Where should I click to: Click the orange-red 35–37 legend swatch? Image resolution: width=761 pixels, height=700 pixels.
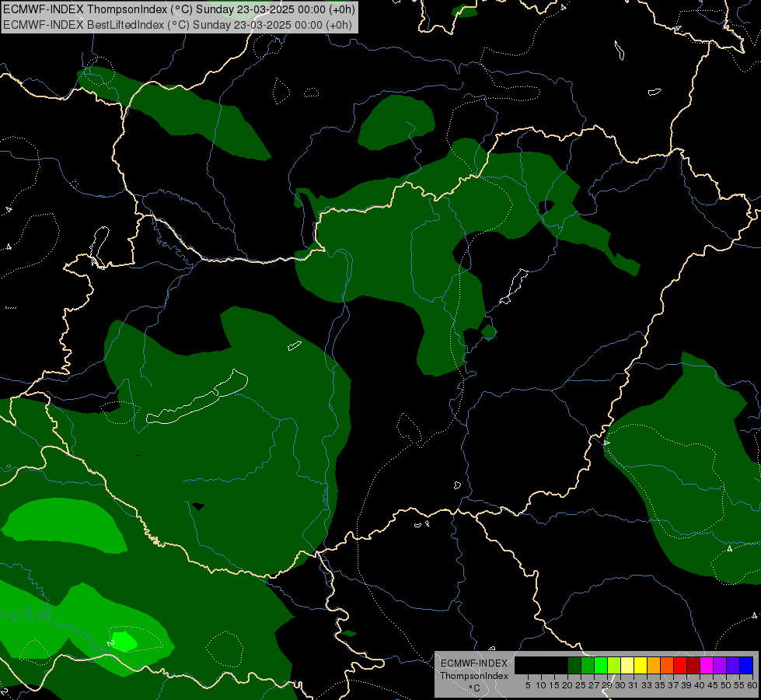667,665
